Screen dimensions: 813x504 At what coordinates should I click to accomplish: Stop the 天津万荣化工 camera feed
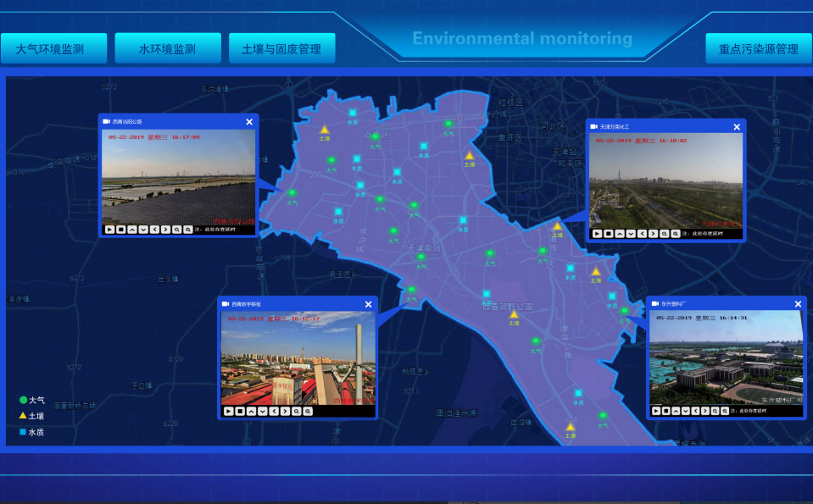pos(609,234)
